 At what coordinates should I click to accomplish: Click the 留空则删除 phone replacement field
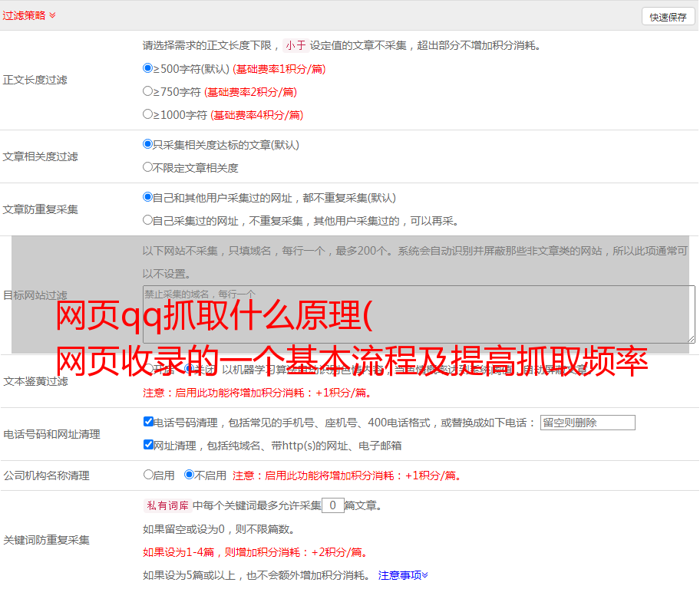[587, 423]
